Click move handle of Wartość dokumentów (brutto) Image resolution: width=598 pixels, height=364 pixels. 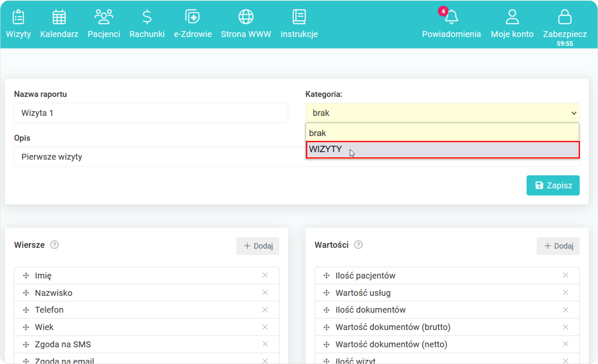(x=327, y=327)
